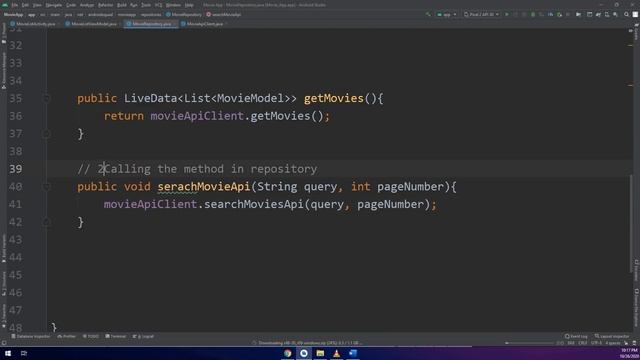Open the Event Log panel

point(576,336)
